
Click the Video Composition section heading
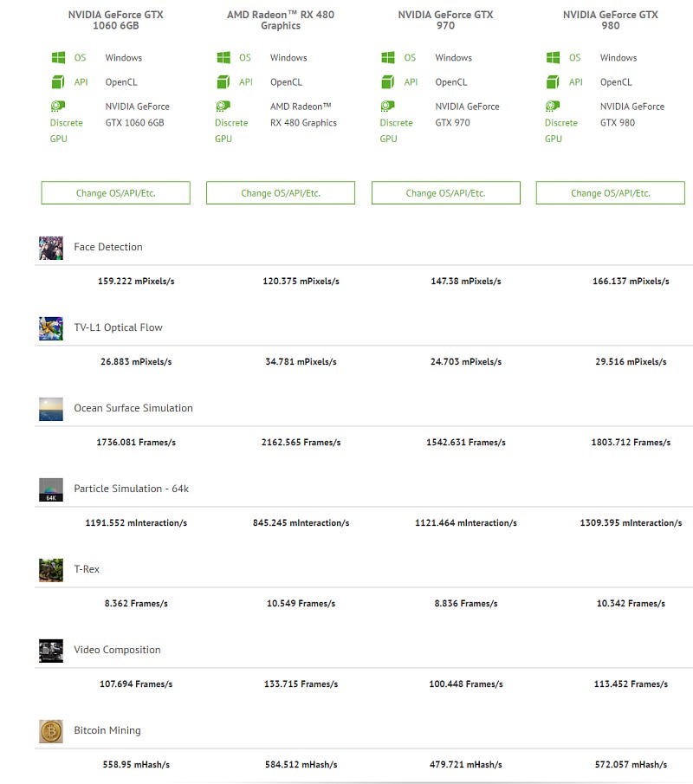tap(117, 650)
